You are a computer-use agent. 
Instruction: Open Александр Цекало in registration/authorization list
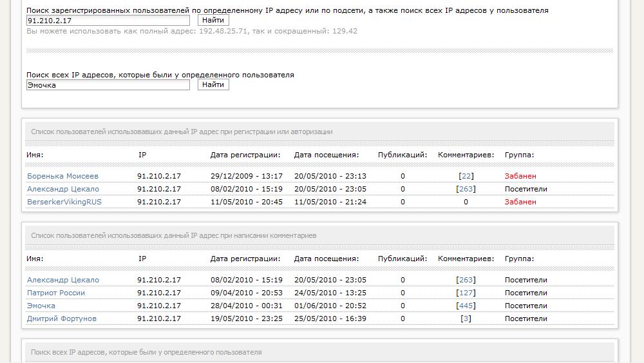tap(63, 189)
